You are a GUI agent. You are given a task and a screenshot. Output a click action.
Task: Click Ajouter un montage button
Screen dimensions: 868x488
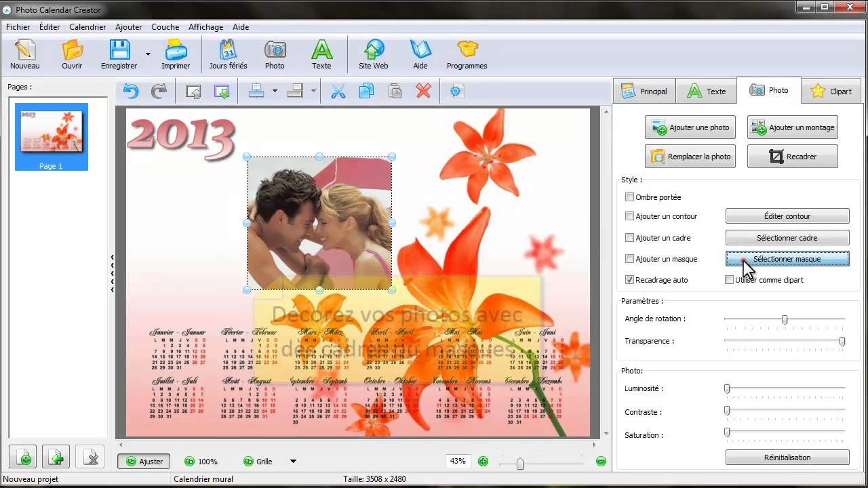pos(792,127)
